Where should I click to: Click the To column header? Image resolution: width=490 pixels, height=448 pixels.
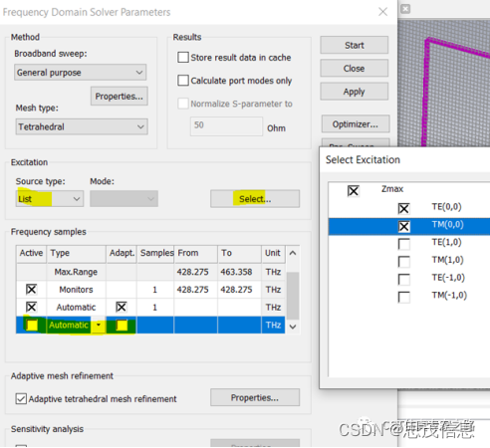pos(239,253)
